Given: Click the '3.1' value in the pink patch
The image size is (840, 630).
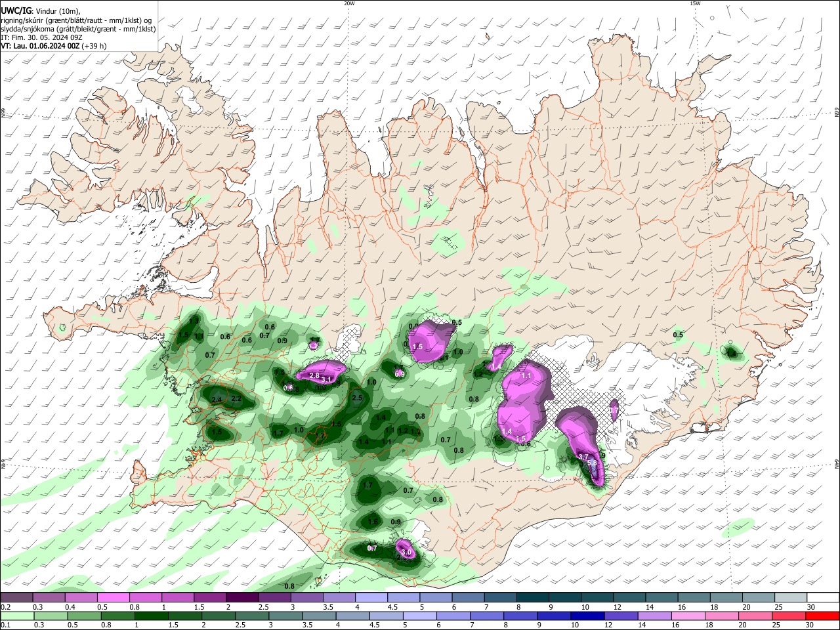Looking at the screenshot, I should tap(327, 379).
